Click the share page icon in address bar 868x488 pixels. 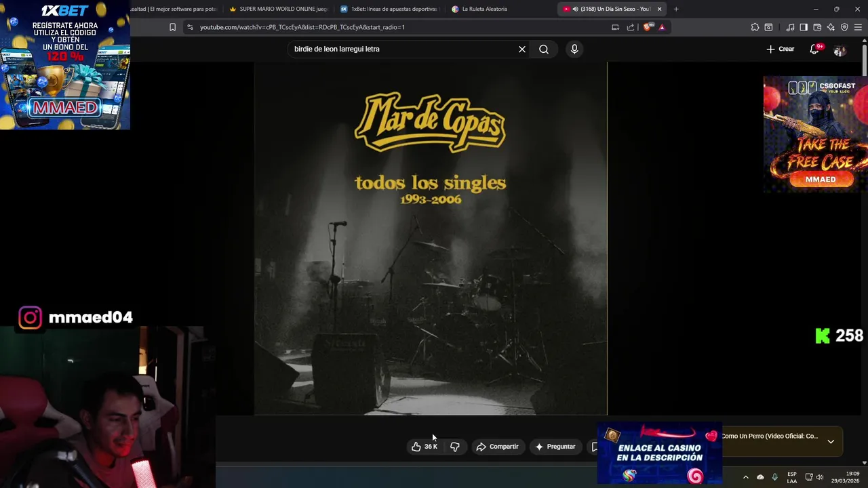click(x=631, y=27)
